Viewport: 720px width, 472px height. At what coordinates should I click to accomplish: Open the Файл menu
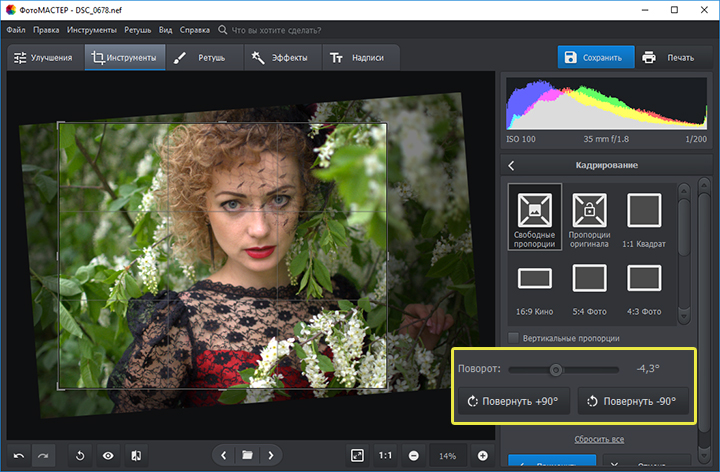16,30
